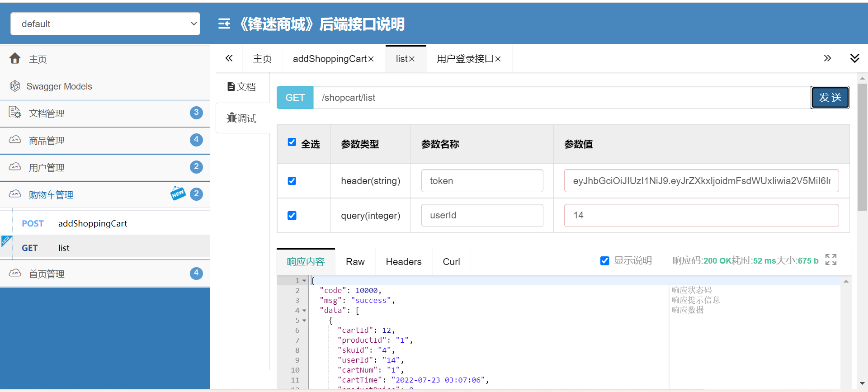This screenshot has height=392, width=868.
Task: Click the 文档管理 document gear icon
Action: (x=15, y=112)
